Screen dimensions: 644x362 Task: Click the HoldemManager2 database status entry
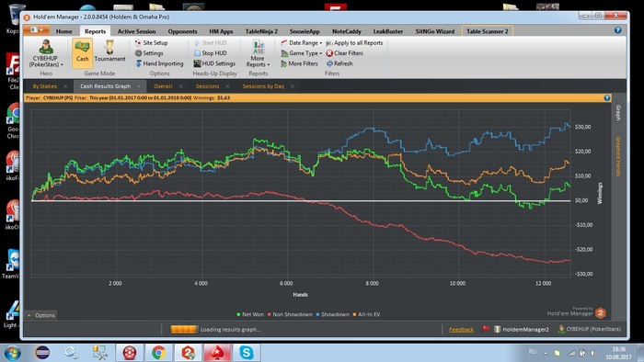click(522, 329)
